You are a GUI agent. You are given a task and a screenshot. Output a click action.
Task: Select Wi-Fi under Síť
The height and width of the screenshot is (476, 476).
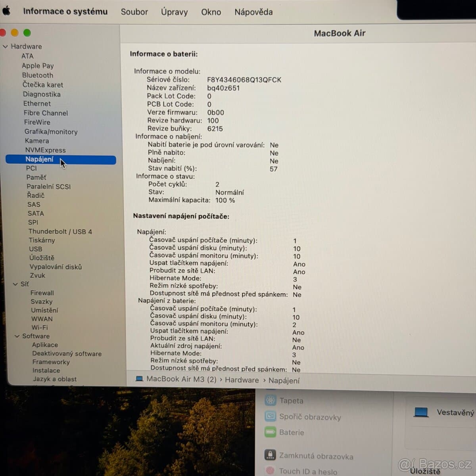pos(40,328)
